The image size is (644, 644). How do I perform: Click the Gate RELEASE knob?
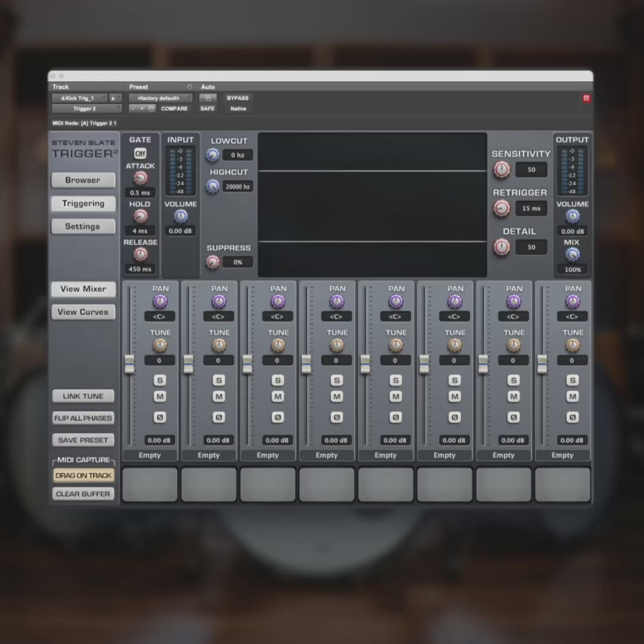(141, 255)
